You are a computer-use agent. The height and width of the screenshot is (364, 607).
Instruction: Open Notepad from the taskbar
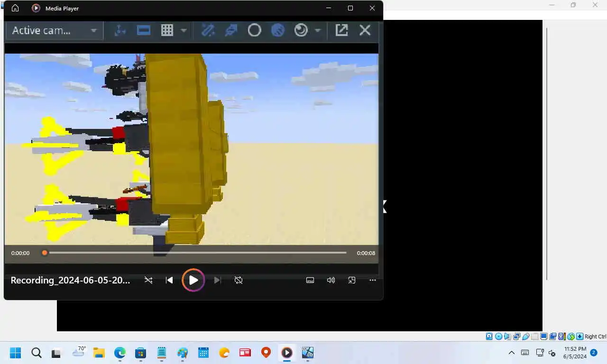click(162, 353)
